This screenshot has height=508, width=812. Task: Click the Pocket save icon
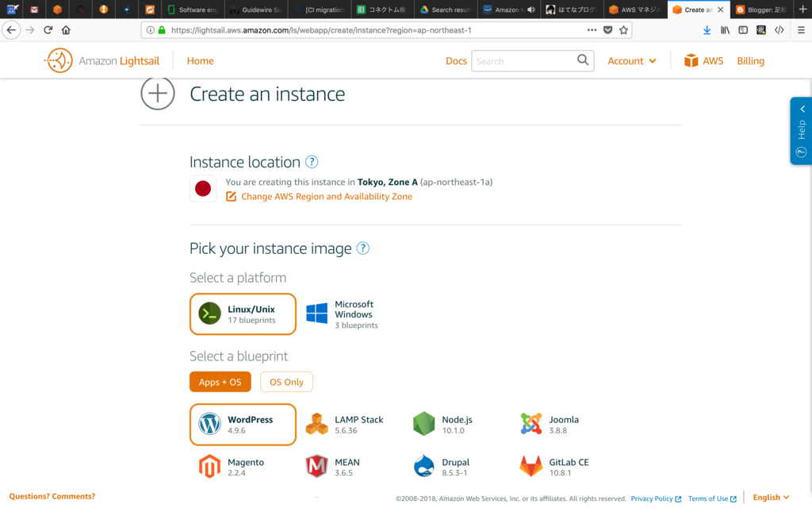coord(608,30)
